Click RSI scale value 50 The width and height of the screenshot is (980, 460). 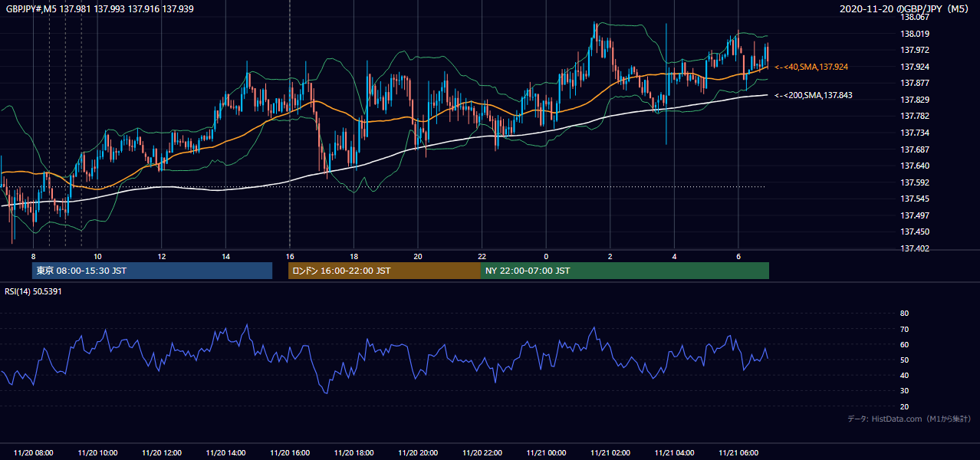click(904, 360)
